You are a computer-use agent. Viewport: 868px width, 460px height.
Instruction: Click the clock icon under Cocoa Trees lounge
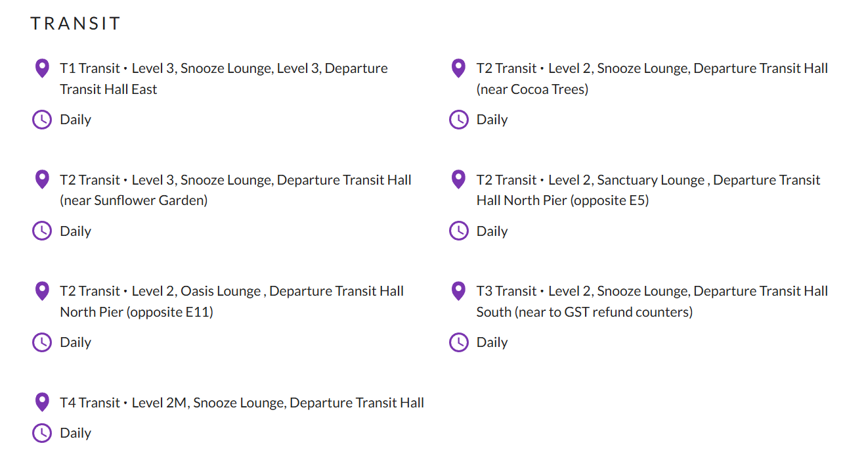click(x=458, y=120)
